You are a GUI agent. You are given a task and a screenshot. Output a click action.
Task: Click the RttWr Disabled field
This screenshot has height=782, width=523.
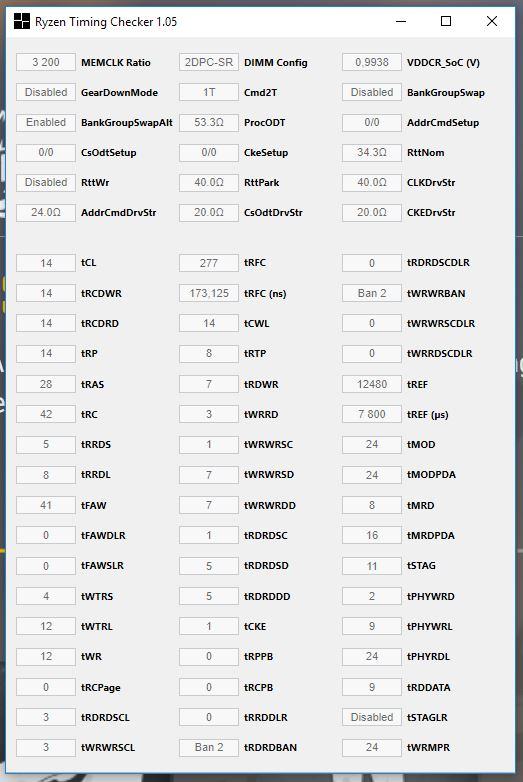coord(46,182)
